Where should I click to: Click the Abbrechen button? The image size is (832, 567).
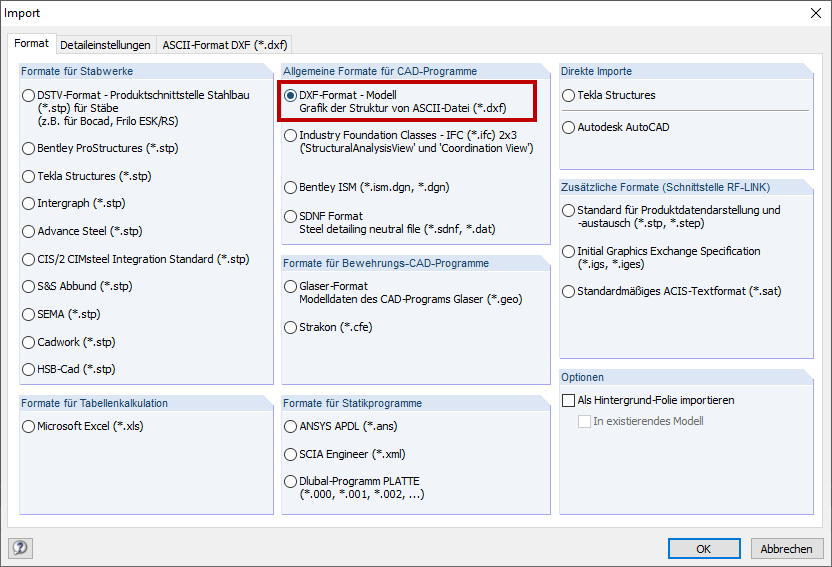coord(786,549)
